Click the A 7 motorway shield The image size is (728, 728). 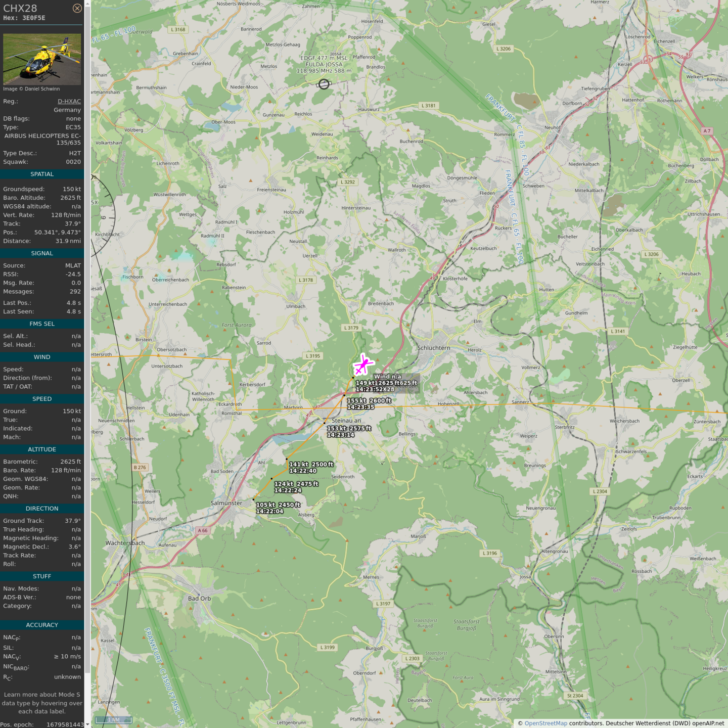point(707,131)
